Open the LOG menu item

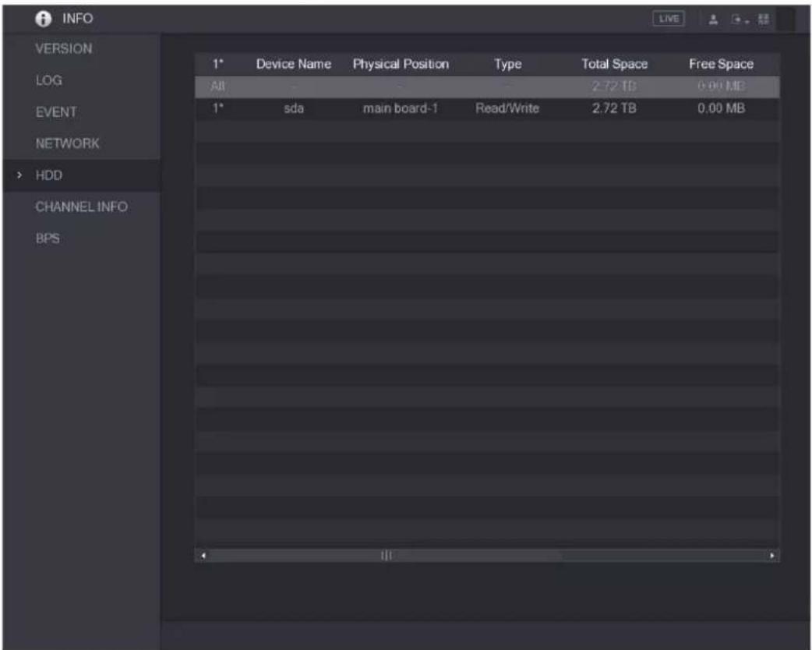pyautogui.click(x=48, y=80)
